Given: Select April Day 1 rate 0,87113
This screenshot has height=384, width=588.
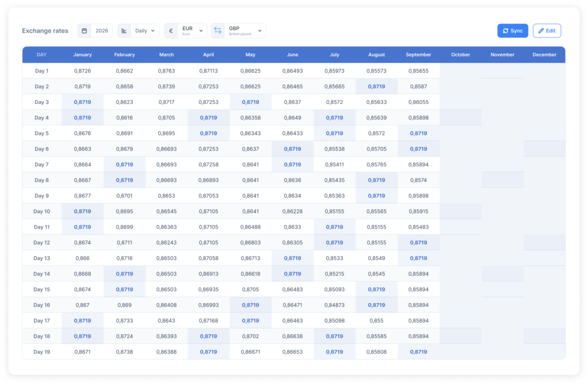Looking at the screenshot, I should tap(208, 71).
